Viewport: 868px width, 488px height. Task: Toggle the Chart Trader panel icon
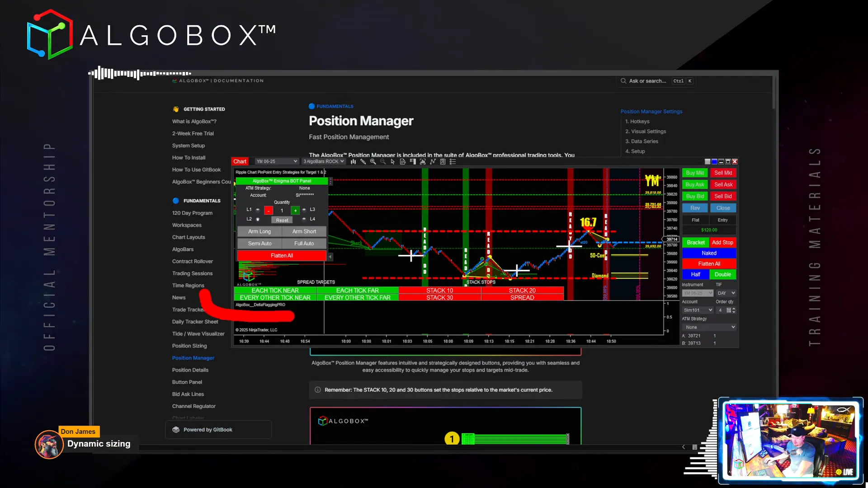(x=413, y=161)
